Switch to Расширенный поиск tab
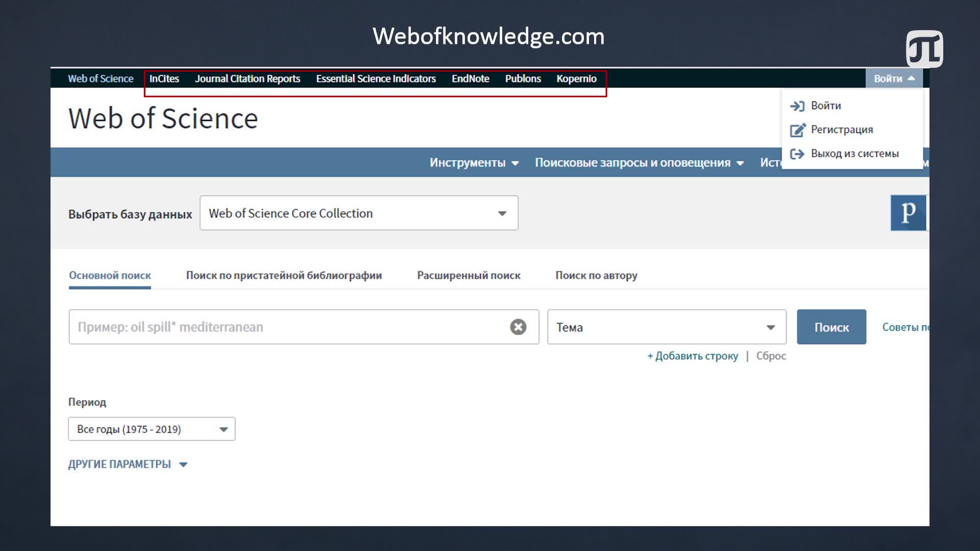Viewport: 980px width, 551px height. coord(469,275)
